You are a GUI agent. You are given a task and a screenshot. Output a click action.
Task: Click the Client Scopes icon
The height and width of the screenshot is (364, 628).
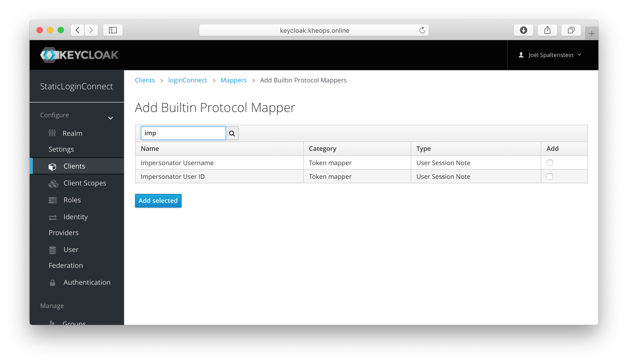point(53,183)
